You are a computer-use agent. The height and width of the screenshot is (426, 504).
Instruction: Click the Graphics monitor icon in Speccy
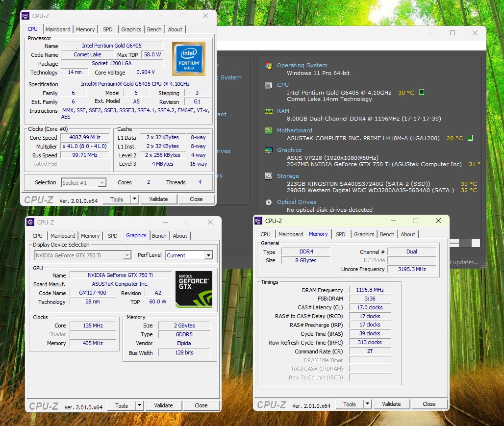pos(268,150)
